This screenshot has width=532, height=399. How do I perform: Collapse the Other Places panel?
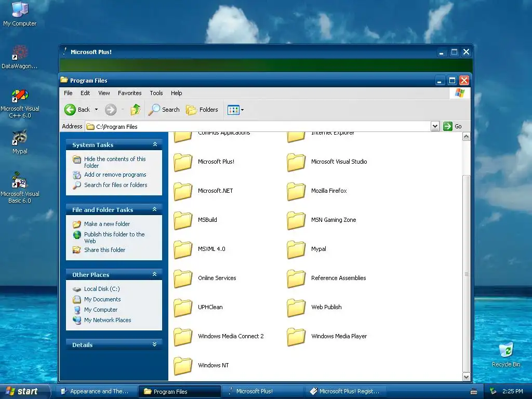155,274
